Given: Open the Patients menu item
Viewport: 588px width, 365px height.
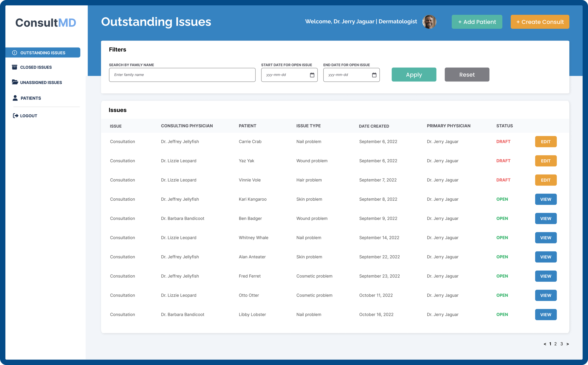Looking at the screenshot, I should (x=31, y=98).
